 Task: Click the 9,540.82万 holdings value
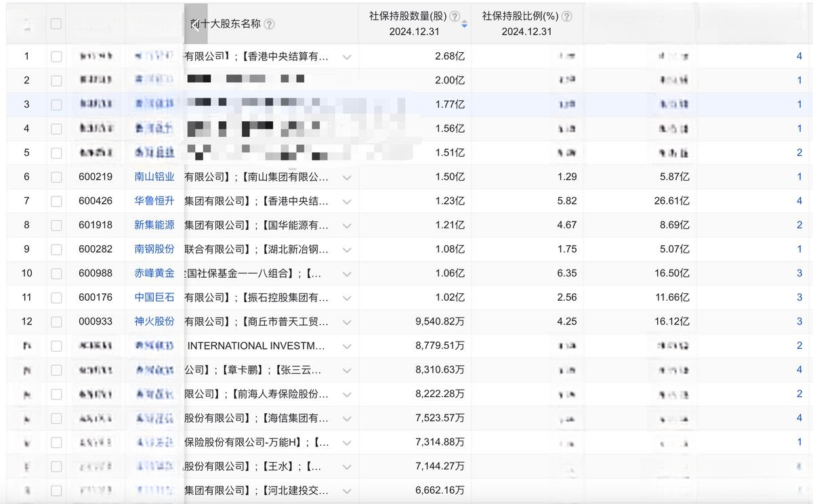pyautogui.click(x=440, y=322)
